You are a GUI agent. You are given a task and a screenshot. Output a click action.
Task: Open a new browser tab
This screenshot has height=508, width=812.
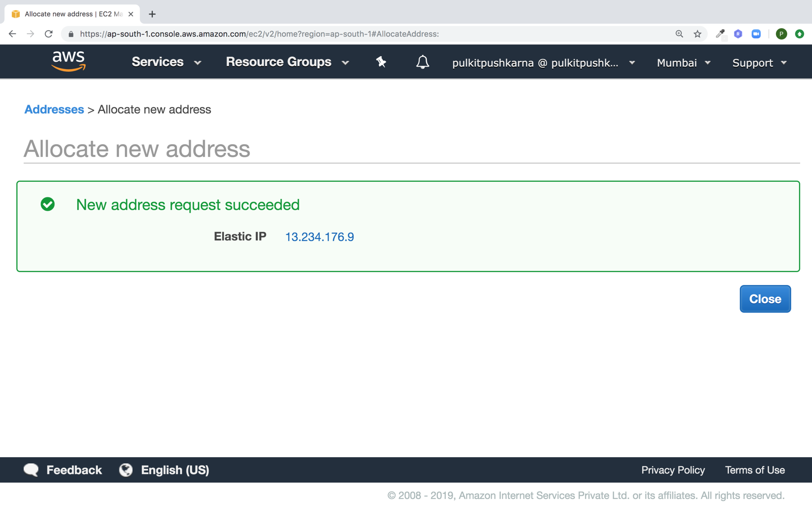pos(152,14)
